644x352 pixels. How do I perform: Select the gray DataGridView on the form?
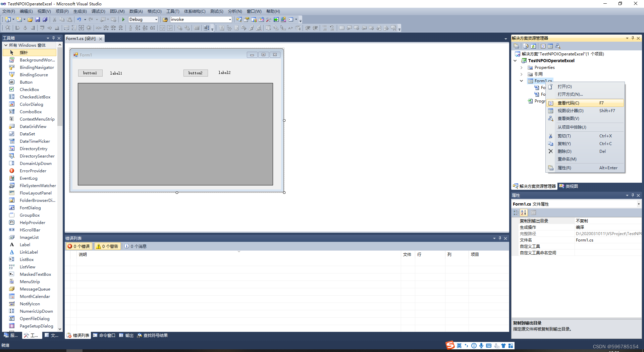175,134
